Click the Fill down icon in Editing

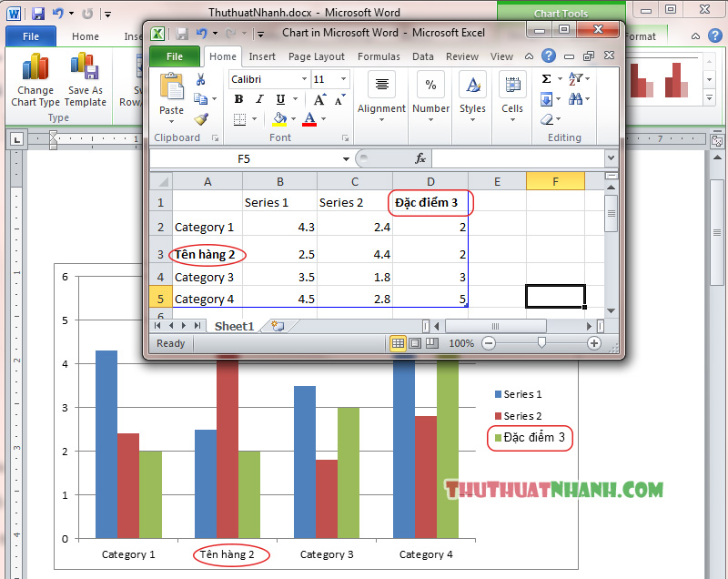click(547, 99)
